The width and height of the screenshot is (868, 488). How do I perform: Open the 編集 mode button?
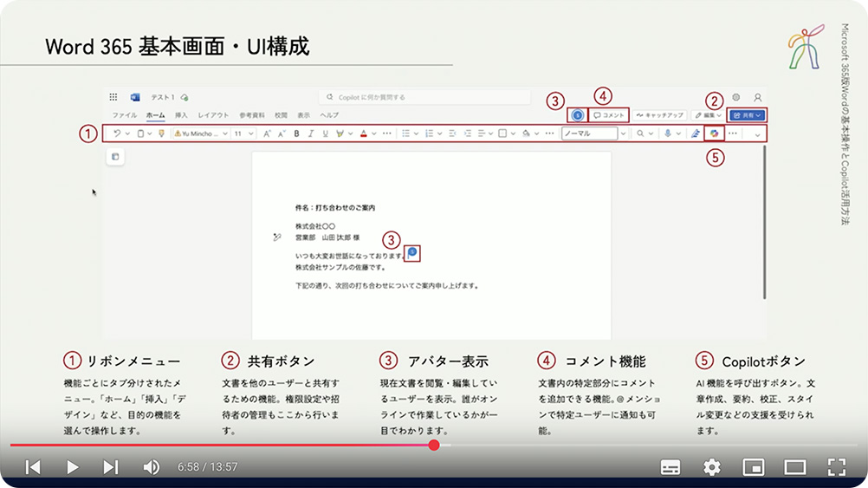(708, 115)
